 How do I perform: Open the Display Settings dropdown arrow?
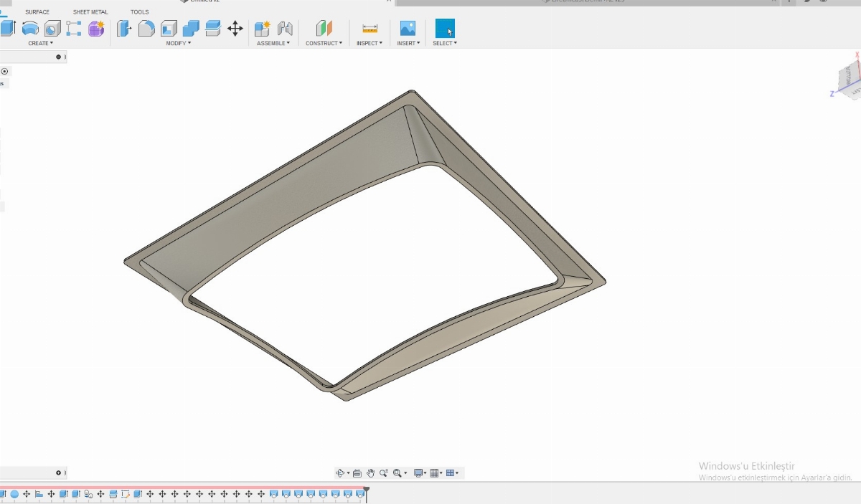pos(425,473)
